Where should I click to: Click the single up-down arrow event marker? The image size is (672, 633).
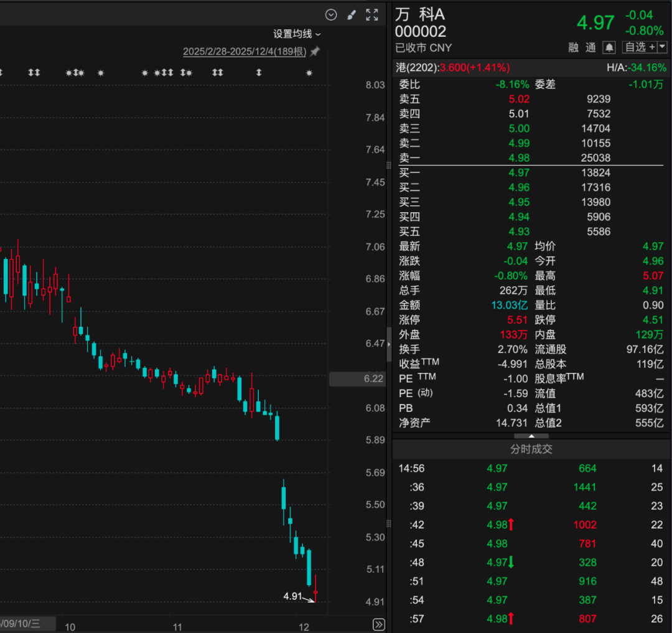(259, 73)
